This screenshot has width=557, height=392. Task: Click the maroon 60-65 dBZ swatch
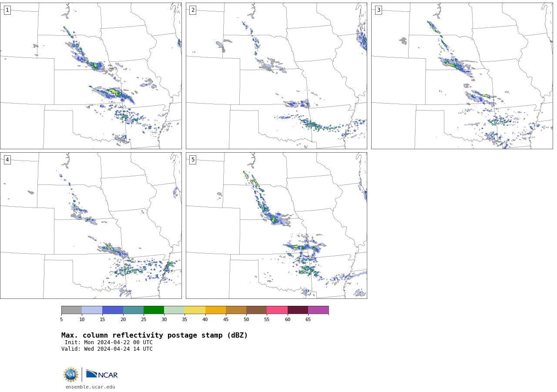[298, 310]
